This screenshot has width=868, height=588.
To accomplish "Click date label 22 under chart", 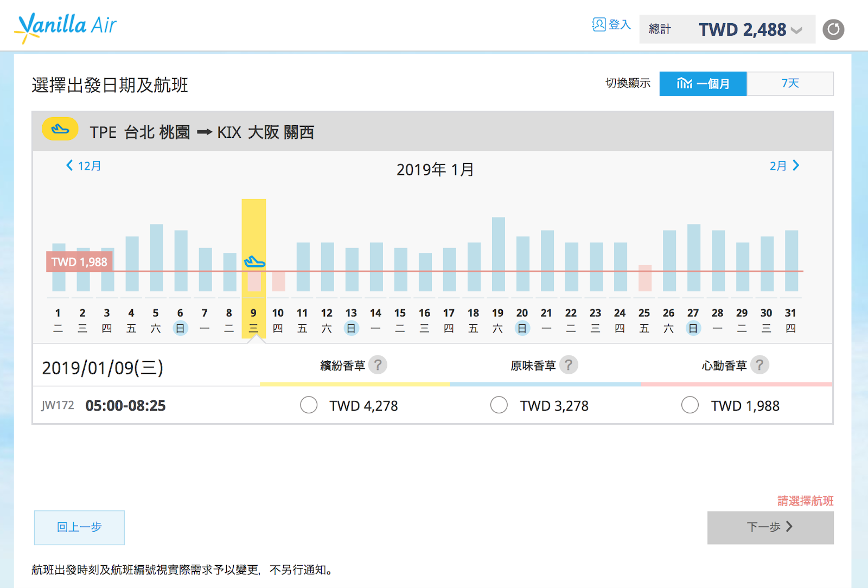I will 571,320.
